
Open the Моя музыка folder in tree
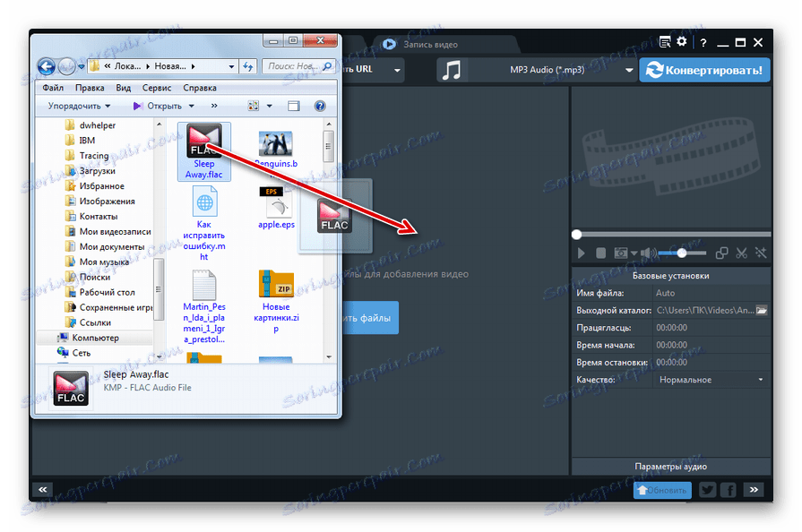pyautogui.click(x=97, y=262)
